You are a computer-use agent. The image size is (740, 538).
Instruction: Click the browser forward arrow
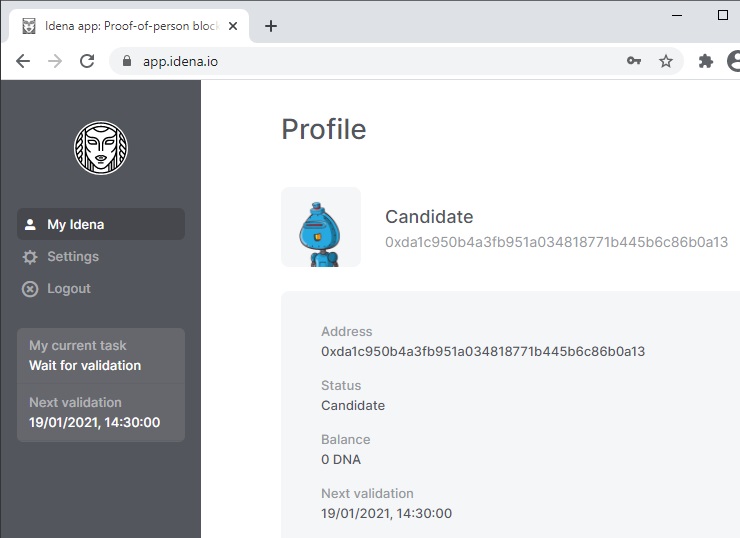[x=55, y=61]
